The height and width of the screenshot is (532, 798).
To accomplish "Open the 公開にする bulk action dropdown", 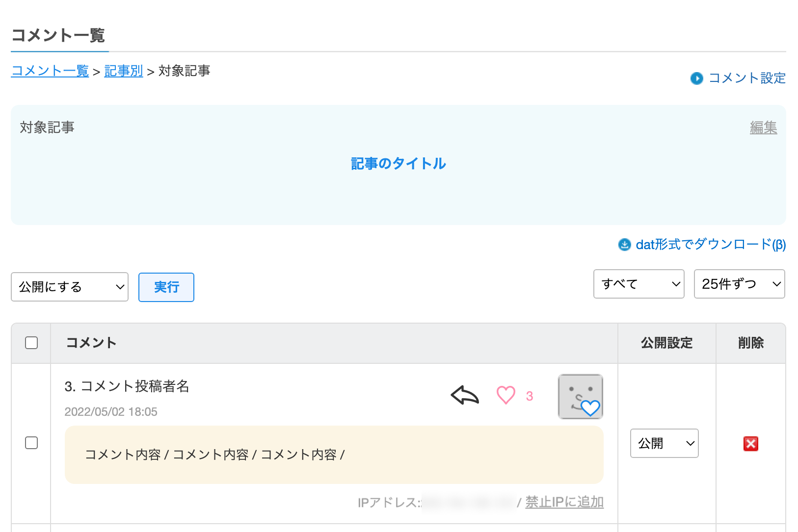I will point(70,287).
